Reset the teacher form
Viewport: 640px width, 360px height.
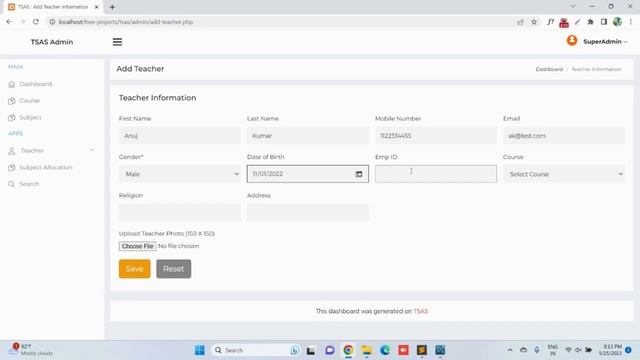click(173, 269)
